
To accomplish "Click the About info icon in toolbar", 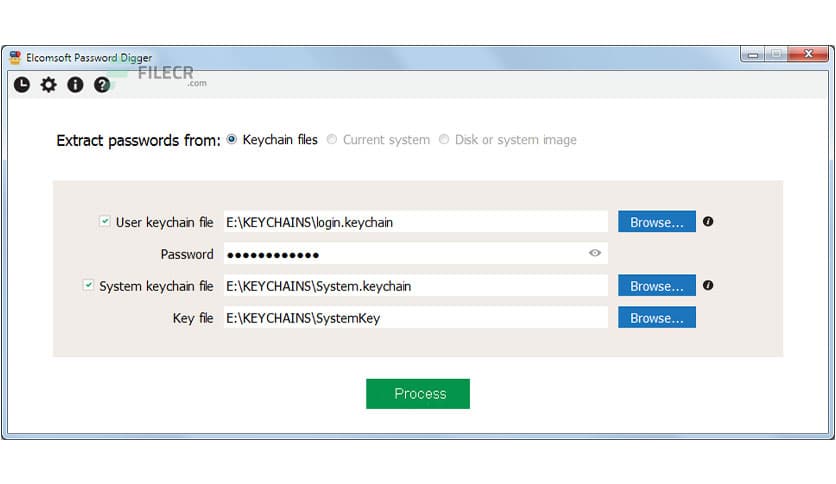I will pyautogui.click(x=75, y=85).
